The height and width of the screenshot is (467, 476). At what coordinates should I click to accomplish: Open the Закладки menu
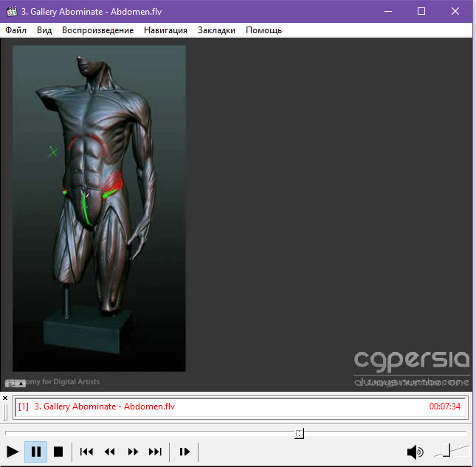[x=216, y=30]
